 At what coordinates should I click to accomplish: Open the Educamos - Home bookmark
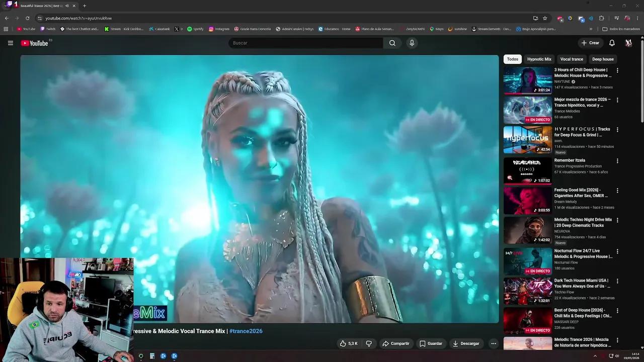(x=334, y=29)
